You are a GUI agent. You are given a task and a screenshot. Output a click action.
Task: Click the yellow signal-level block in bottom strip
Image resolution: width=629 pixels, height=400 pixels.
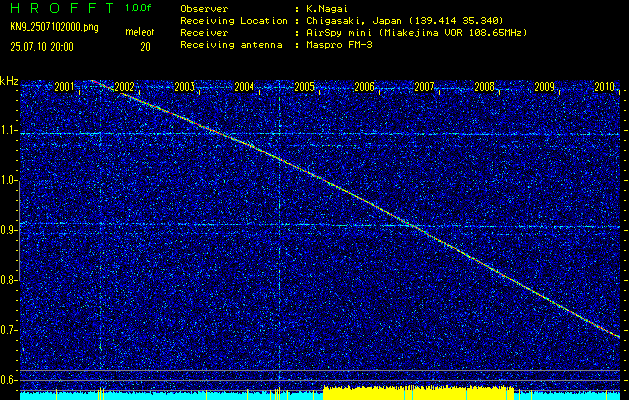[418, 393]
